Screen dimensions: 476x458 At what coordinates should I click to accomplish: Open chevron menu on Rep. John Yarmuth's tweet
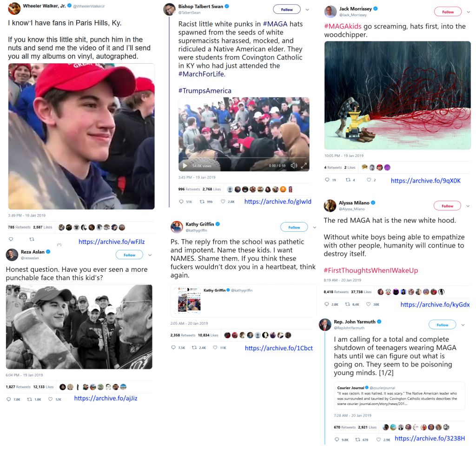pos(463,325)
